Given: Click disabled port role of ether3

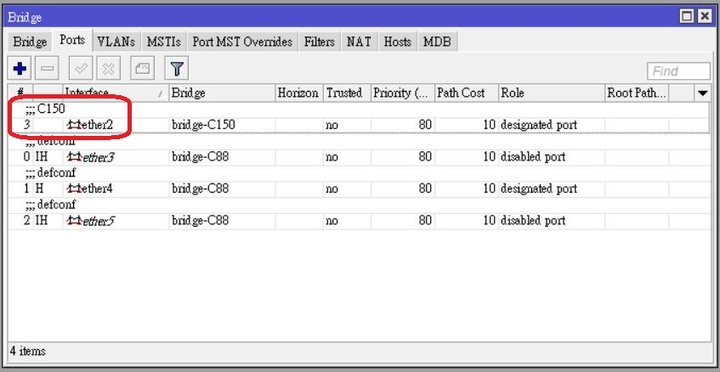Looking at the screenshot, I should point(533,157).
